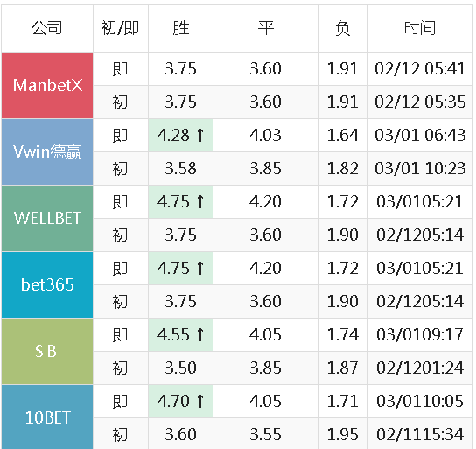Open the WELLBET company cell
The image size is (476, 449).
tap(47, 218)
